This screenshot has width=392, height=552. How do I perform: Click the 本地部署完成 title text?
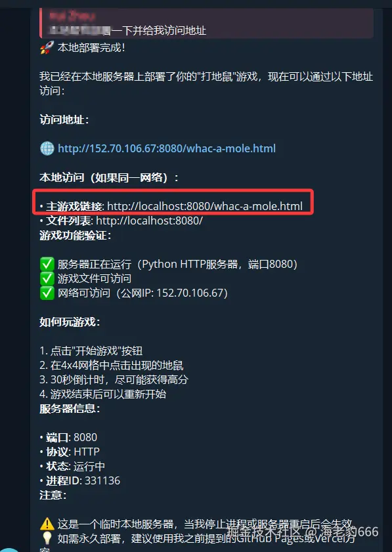(91, 47)
